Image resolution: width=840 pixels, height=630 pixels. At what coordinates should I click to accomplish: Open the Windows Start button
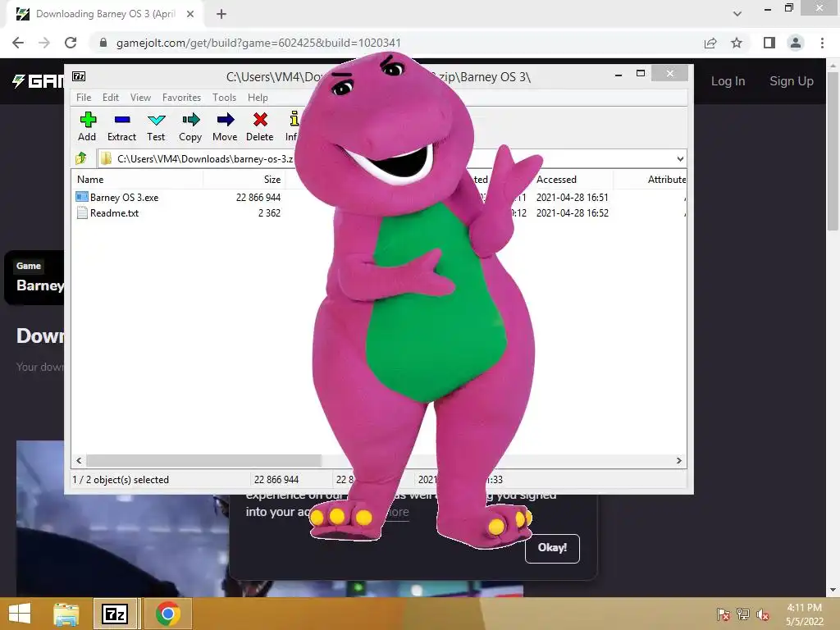(20, 614)
